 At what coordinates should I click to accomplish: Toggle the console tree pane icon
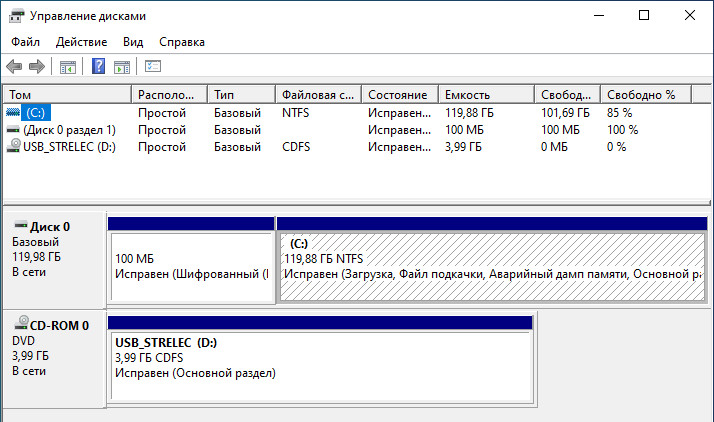point(68,67)
